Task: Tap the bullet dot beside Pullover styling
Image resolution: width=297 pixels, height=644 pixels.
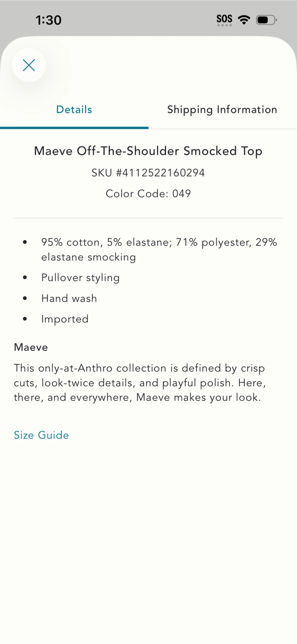Action: [25, 278]
